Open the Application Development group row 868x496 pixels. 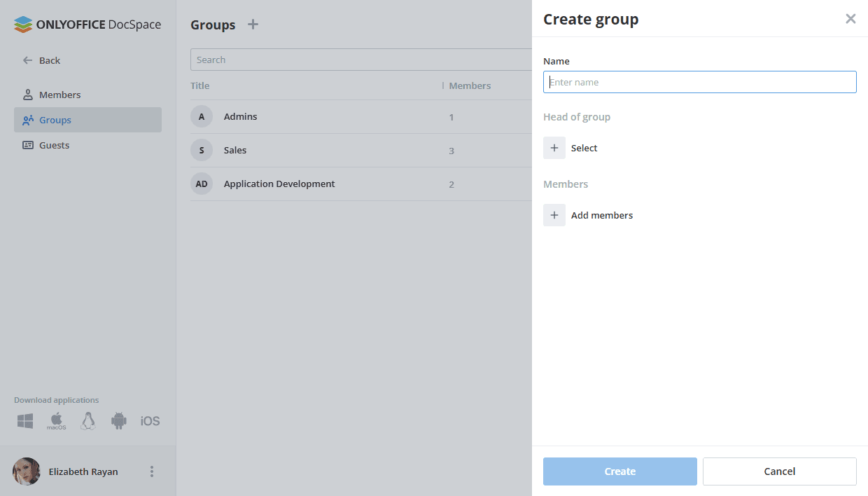(279, 184)
